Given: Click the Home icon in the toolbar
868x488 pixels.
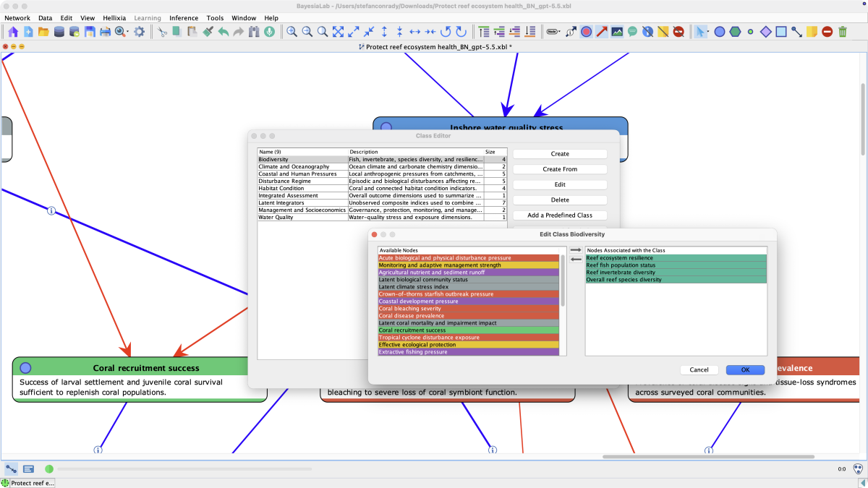Looking at the screenshot, I should tap(12, 32).
